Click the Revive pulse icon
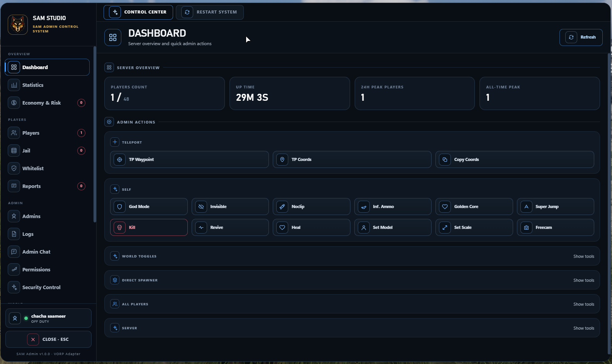This screenshot has height=364, width=612. point(201,227)
